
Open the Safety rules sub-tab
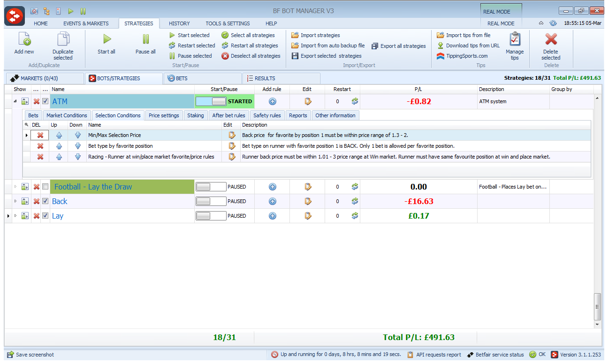(267, 115)
